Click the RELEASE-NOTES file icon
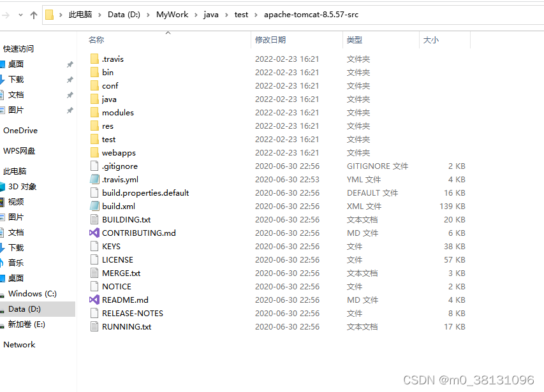The image size is (544, 392). pos(94,314)
